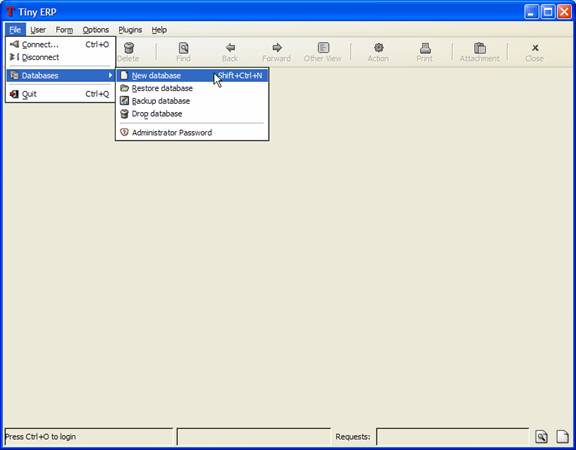Viewport: 576px width, 450px height.
Task: Click the Attachment toolbar icon
Action: click(x=480, y=48)
